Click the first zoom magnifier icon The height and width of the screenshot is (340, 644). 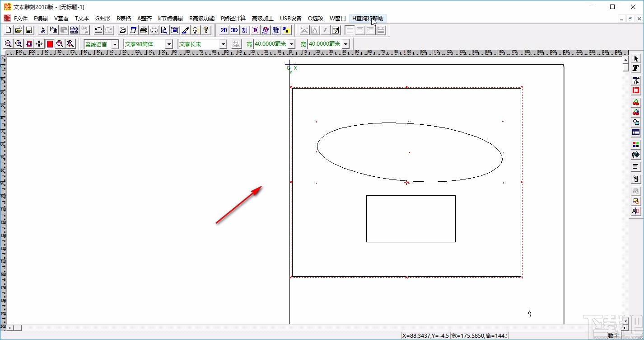[8, 44]
